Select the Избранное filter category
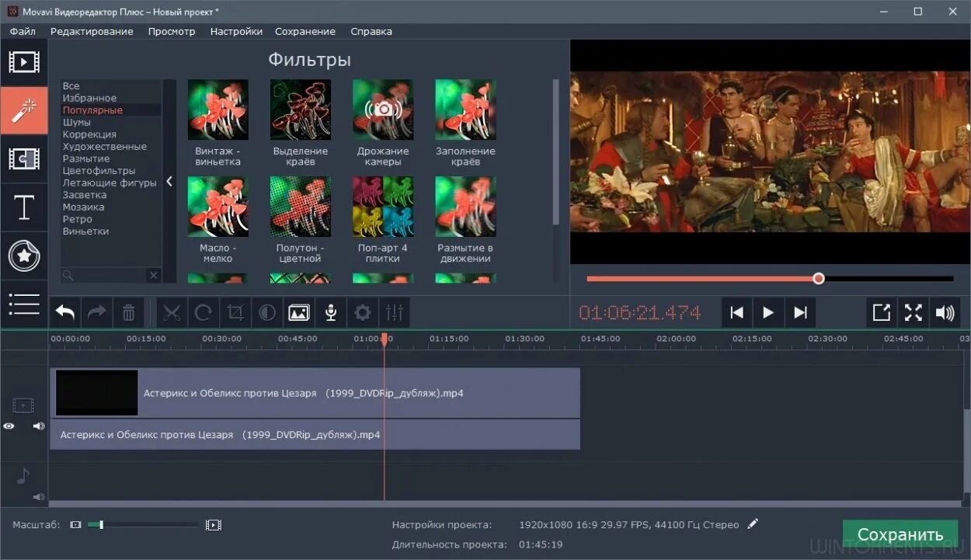Image resolution: width=971 pixels, height=560 pixels. pos(89,98)
